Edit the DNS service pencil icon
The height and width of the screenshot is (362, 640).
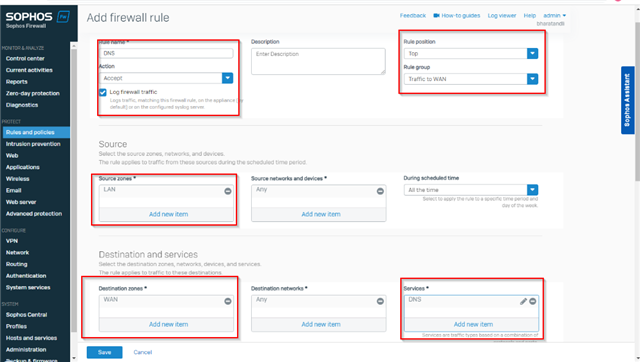tap(523, 301)
